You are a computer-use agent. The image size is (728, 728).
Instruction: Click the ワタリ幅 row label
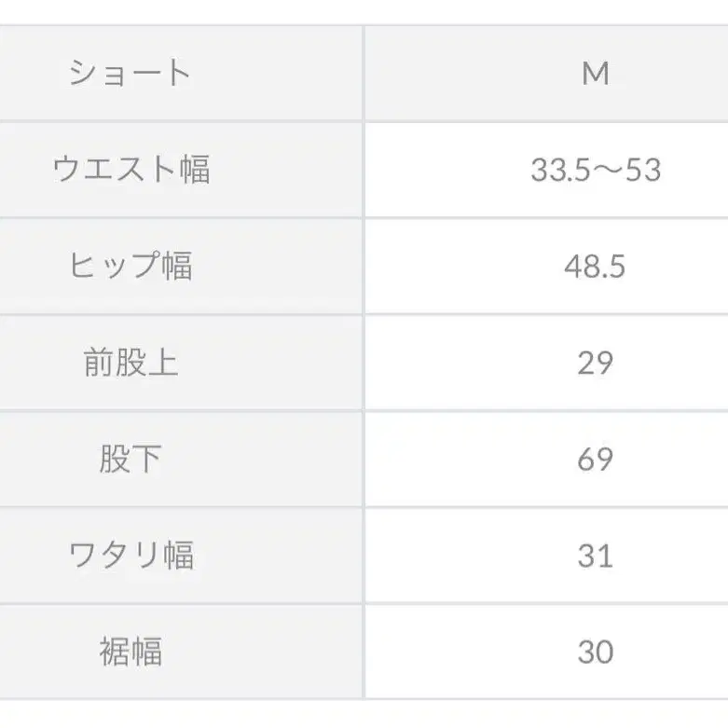pos(130,556)
